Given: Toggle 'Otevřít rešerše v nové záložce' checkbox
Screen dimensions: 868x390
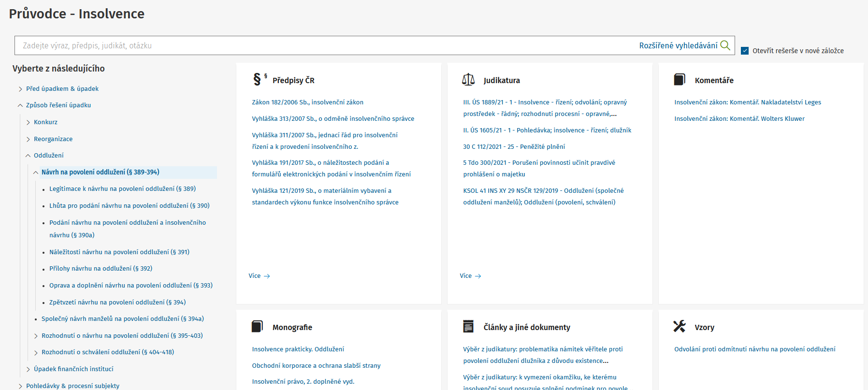Looking at the screenshot, I should (745, 51).
